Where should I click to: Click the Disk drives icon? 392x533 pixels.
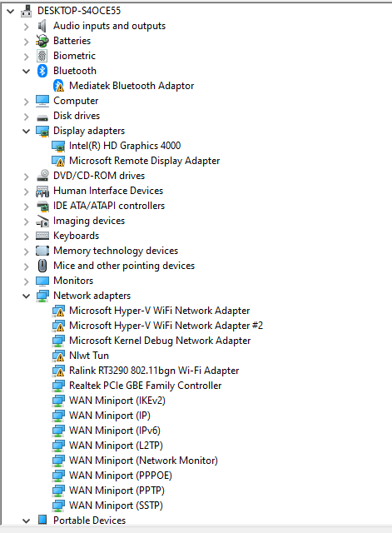[x=42, y=117]
